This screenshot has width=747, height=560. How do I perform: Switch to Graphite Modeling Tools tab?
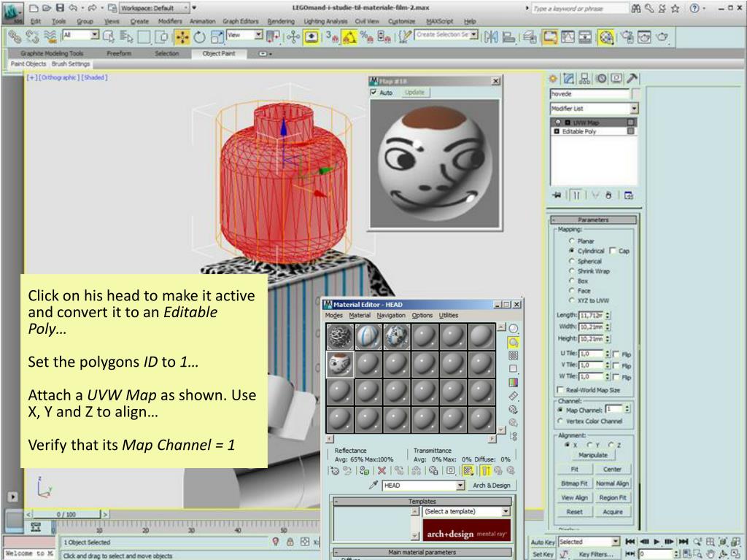click(52, 53)
